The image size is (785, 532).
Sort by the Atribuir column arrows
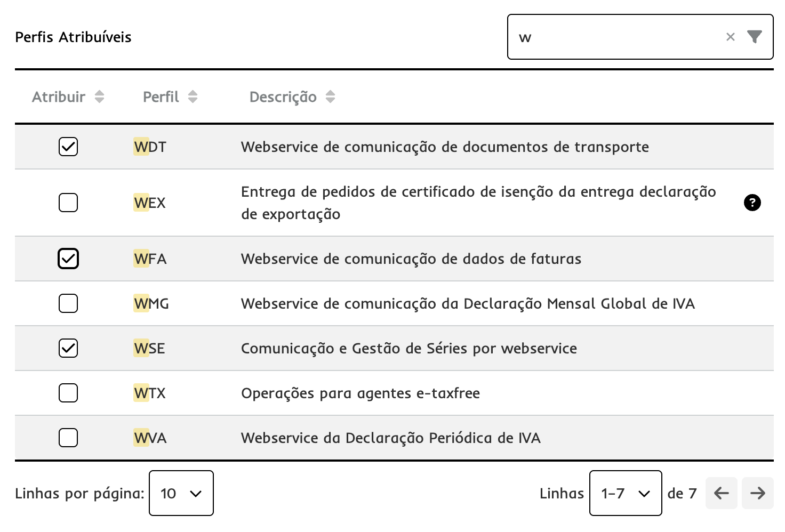pos(99,96)
